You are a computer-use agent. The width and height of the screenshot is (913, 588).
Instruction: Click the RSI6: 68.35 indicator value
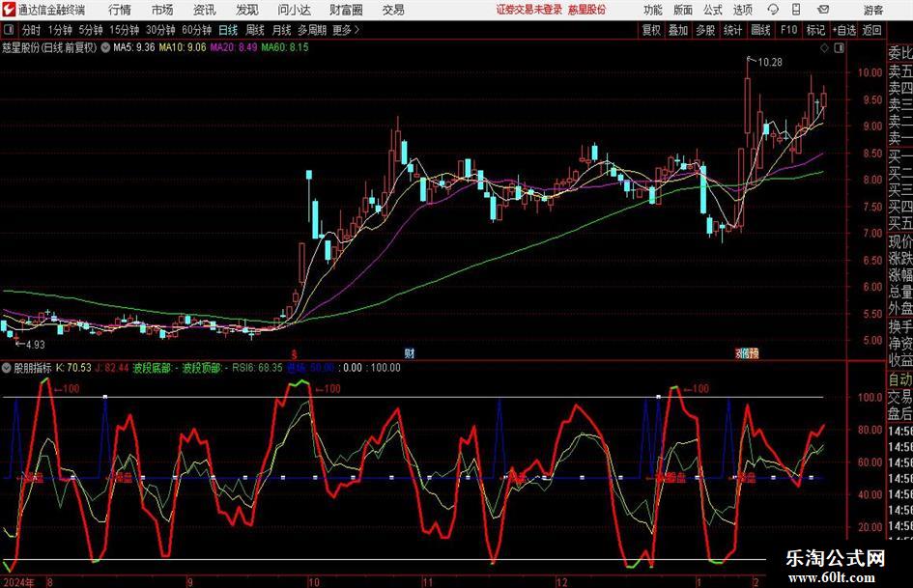point(257,368)
